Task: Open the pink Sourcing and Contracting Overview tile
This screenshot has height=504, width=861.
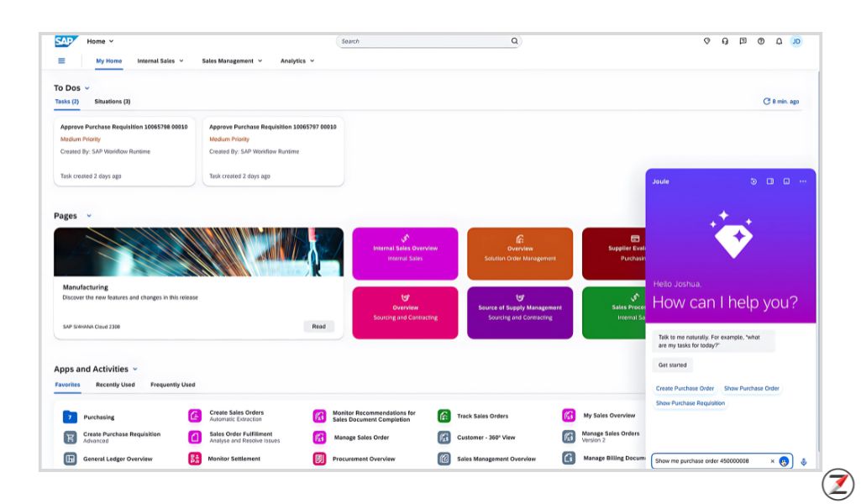Action: [405, 313]
